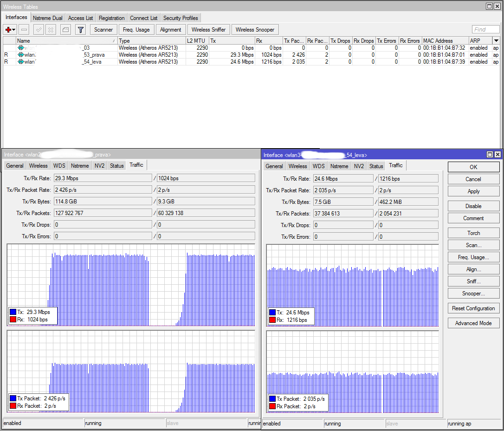
Task: Click the Tx rate field showing 29.3 Mbps
Action: tap(103, 178)
